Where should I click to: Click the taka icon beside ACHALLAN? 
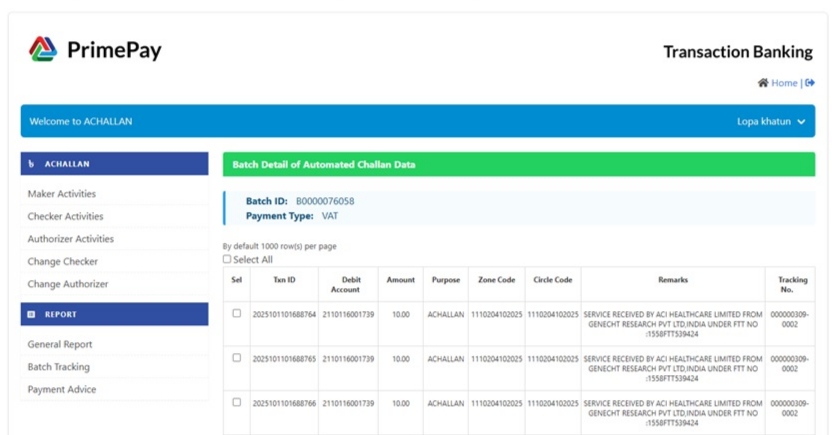31,164
